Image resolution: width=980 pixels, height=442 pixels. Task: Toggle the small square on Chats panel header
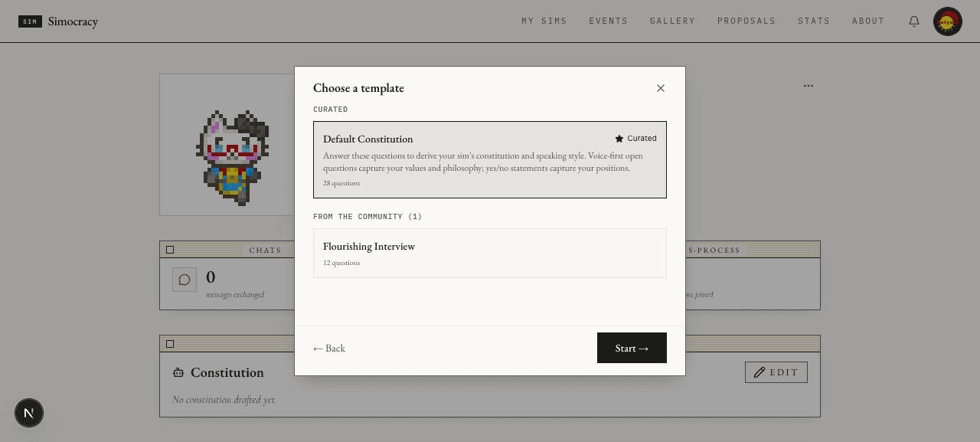tap(170, 250)
